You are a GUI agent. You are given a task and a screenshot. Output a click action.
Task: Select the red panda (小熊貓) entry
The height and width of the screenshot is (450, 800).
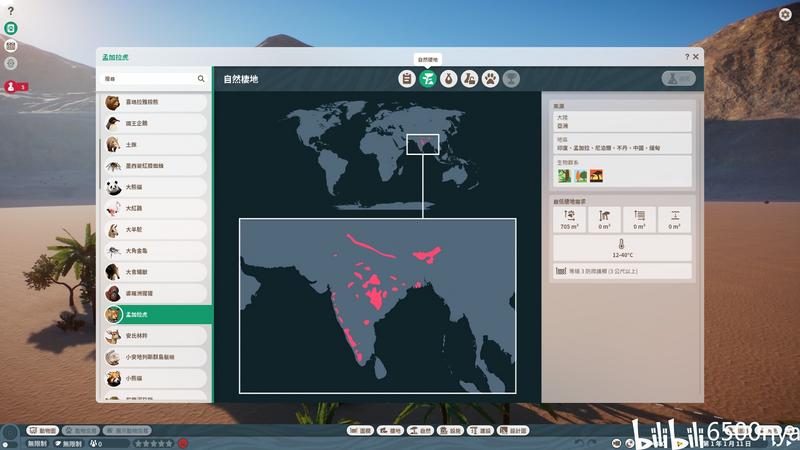point(155,379)
